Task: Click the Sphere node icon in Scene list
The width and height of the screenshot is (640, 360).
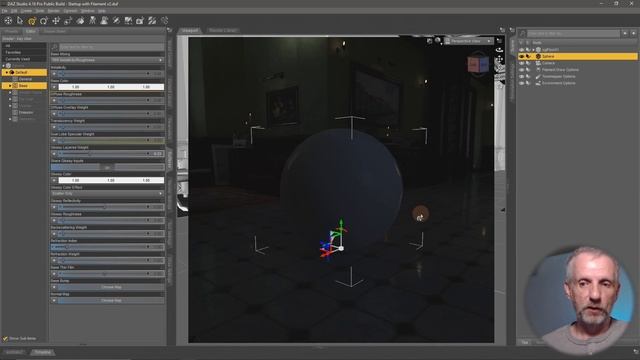Action: [538, 56]
